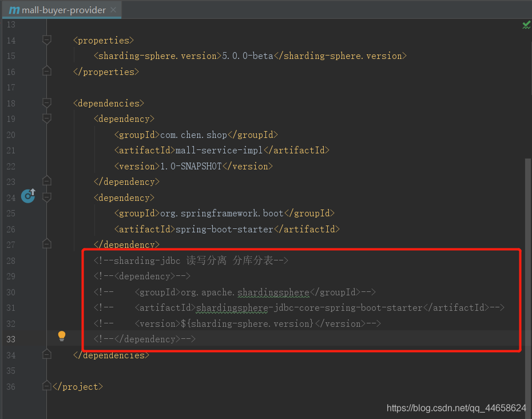532x419 pixels.
Task: Click fold end marker on line 23
Action: point(47,181)
